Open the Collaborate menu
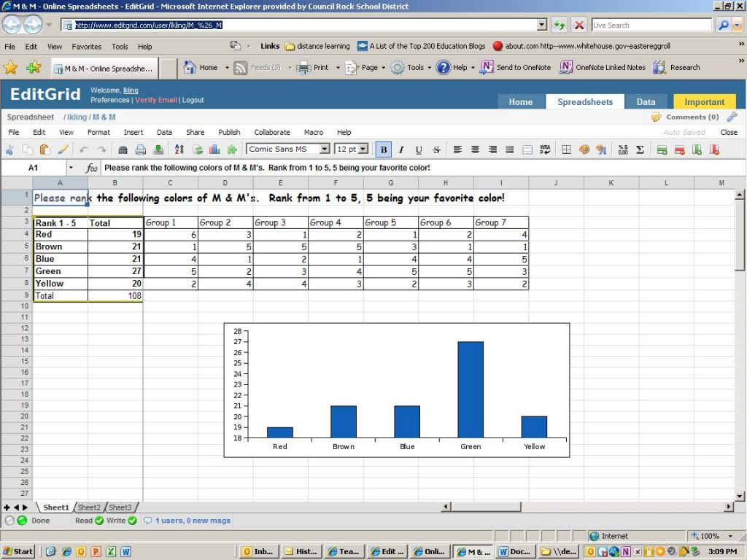747x560 pixels. [271, 132]
